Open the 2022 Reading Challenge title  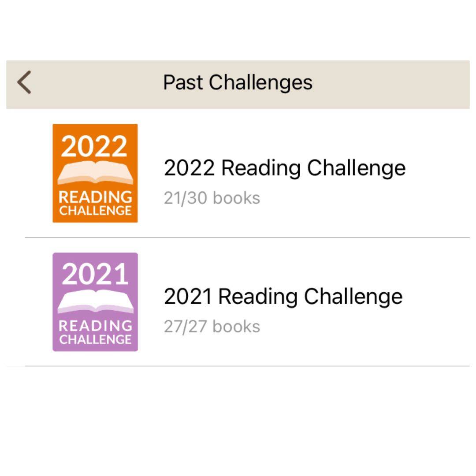pos(284,168)
